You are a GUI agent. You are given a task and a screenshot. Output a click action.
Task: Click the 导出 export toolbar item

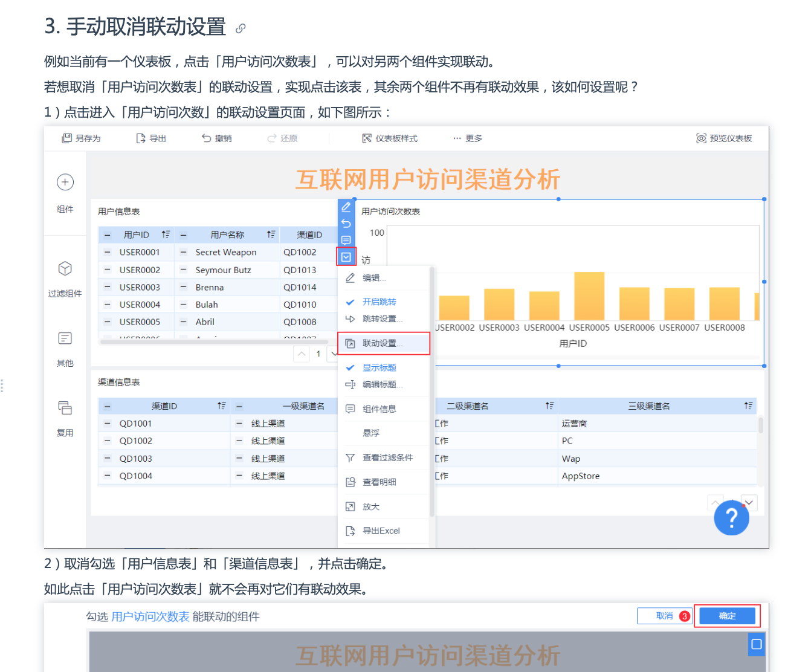(151, 138)
